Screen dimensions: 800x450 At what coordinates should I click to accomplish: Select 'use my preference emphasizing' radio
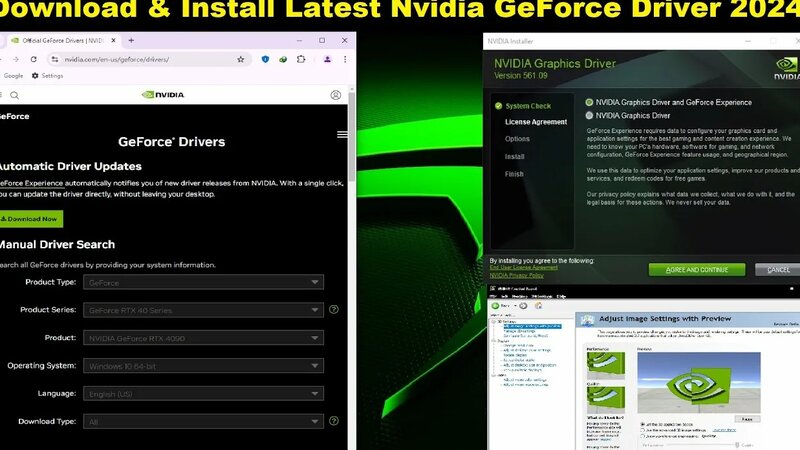click(642, 436)
